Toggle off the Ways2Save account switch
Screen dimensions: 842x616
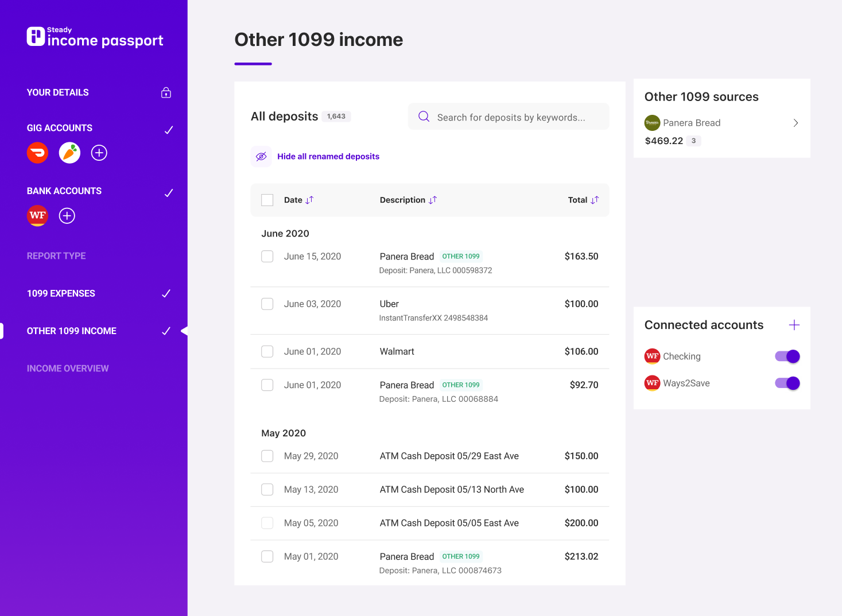(787, 383)
